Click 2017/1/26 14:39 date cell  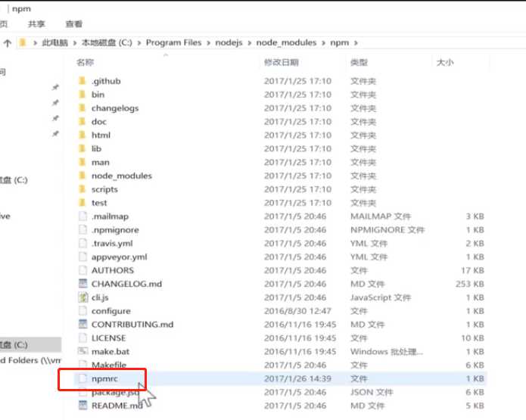tap(297, 378)
